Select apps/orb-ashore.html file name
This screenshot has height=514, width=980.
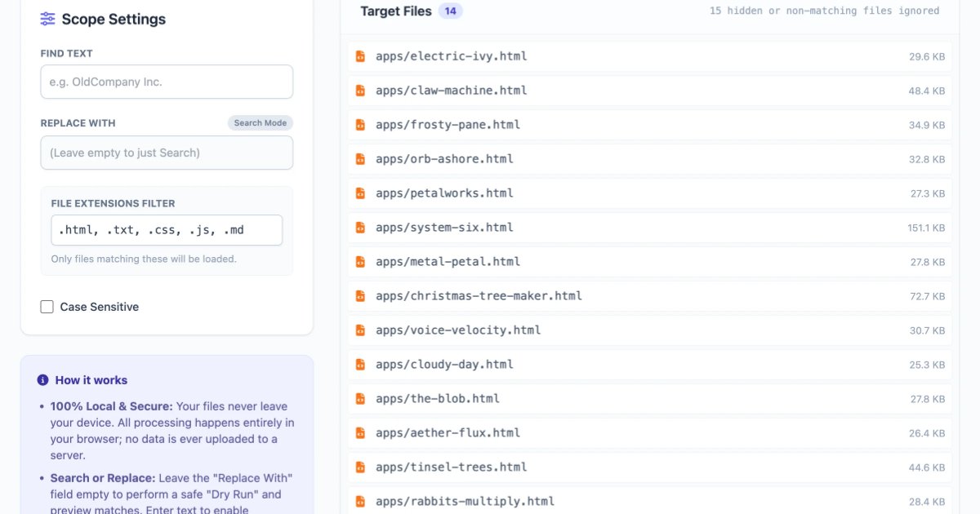tap(444, 159)
